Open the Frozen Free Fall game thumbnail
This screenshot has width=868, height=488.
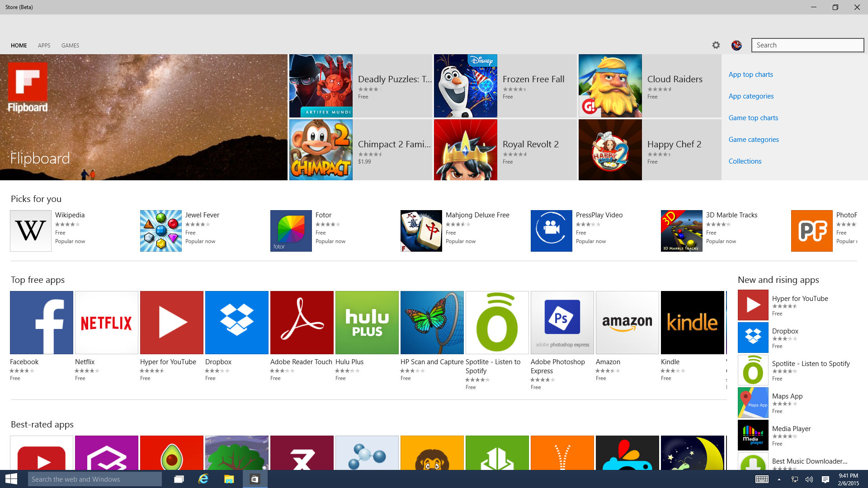(466, 86)
